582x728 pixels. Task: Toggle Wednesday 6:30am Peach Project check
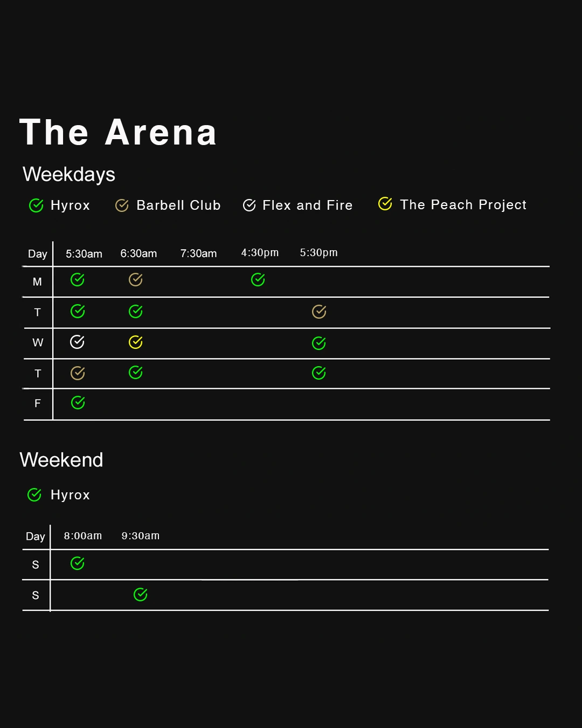pos(136,342)
